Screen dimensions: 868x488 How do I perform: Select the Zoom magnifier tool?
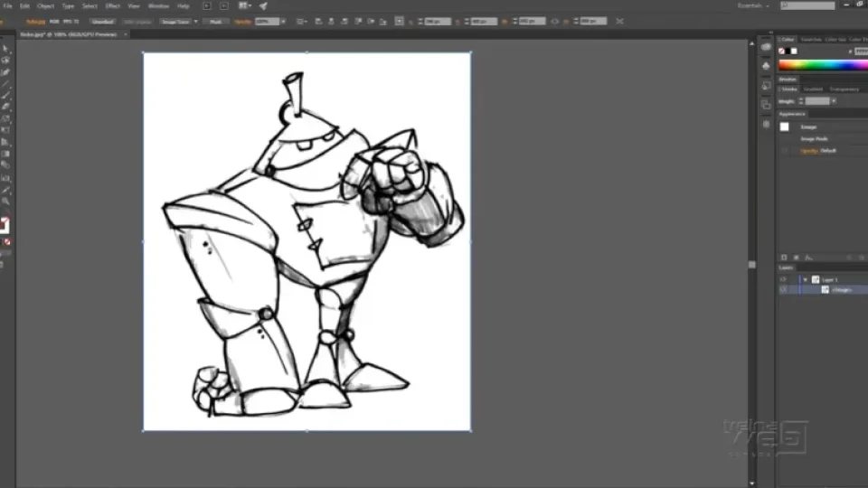[x=5, y=202]
